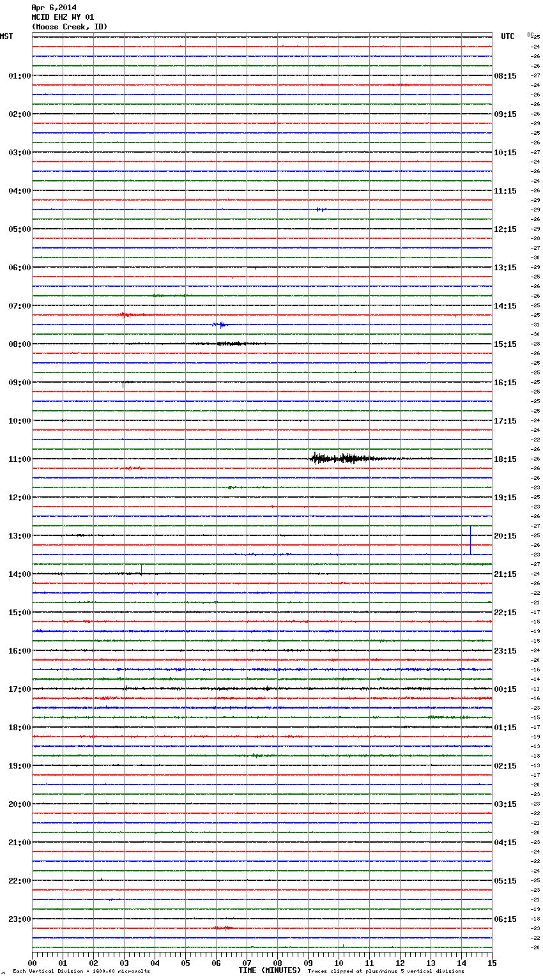
Task: Click the blue spike near 20:15 UTC
Action: pyautogui.click(x=470, y=540)
